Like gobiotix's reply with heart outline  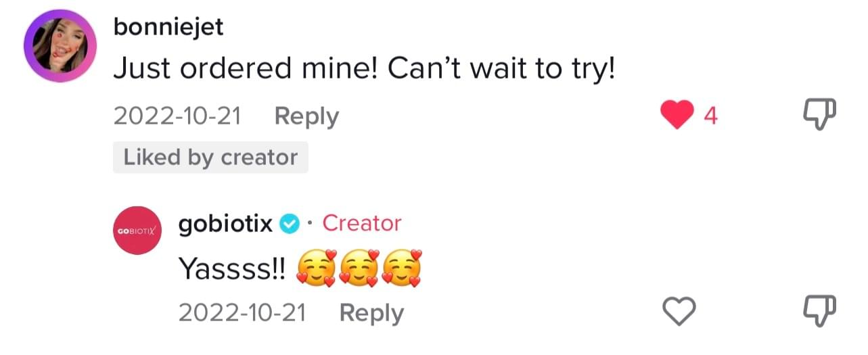(x=677, y=312)
